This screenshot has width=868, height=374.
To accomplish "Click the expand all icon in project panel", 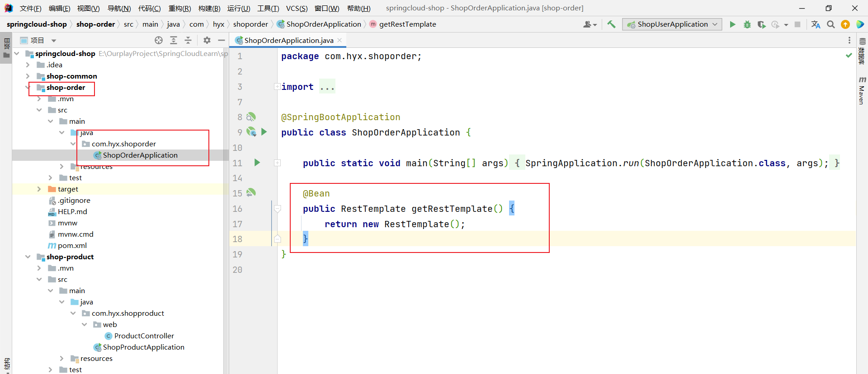I will point(174,40).
